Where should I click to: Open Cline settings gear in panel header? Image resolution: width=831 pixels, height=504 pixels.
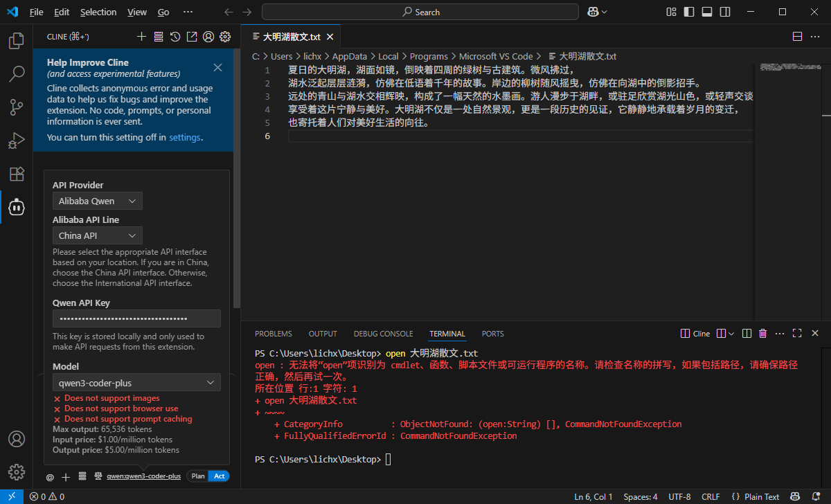pos(225,37)
